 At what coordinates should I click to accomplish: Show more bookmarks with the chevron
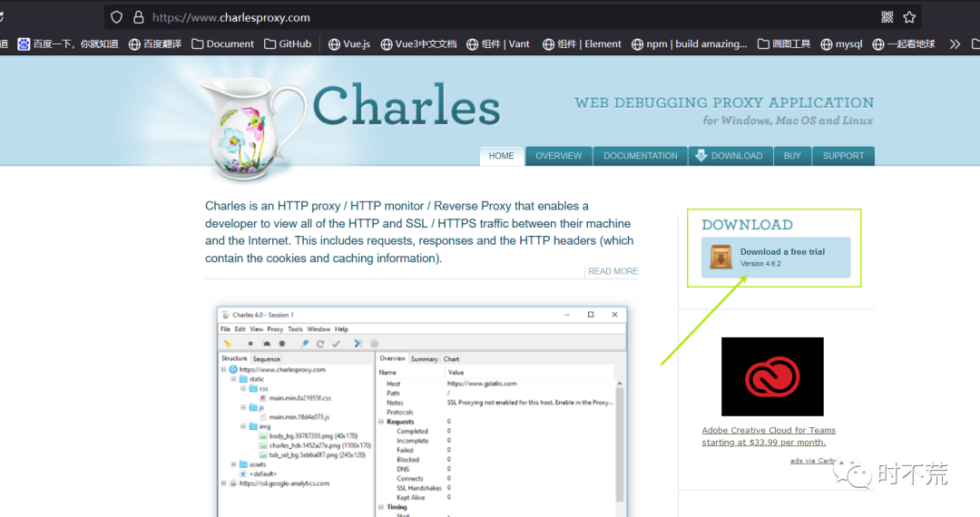click(x=955, y=44)
